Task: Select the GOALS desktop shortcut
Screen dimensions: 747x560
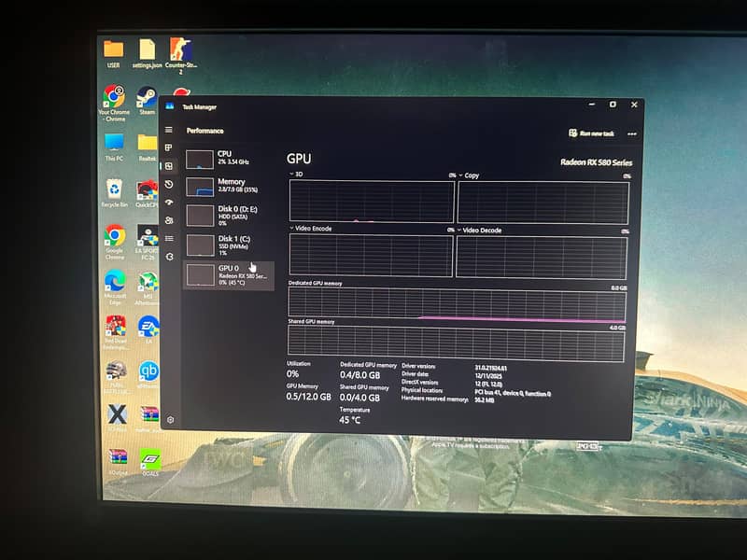Action: coord(150,462)
